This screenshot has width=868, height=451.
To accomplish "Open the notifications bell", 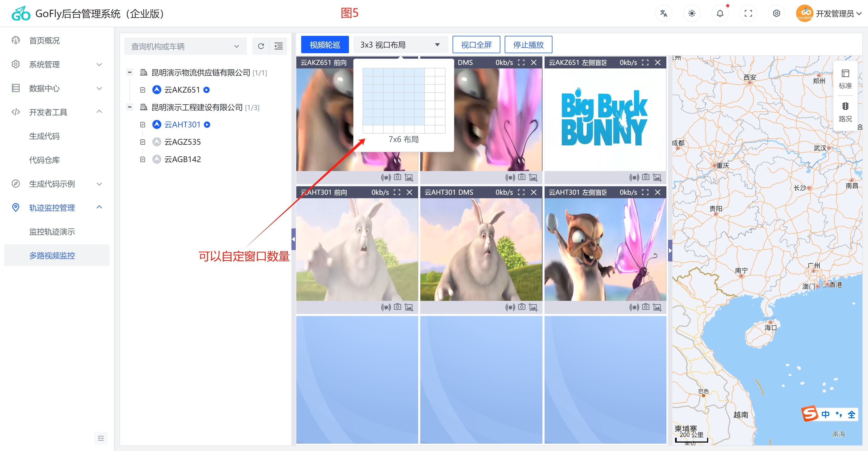I will coord(720,14).
